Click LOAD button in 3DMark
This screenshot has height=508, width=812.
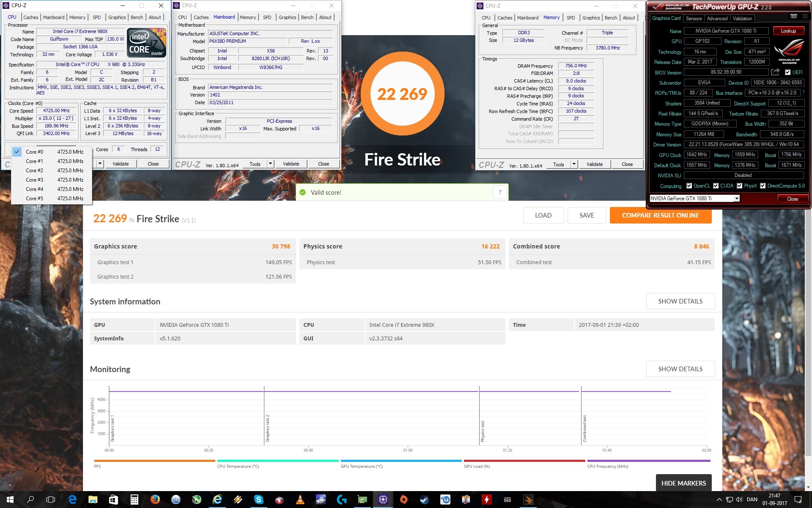pos(543,215)
